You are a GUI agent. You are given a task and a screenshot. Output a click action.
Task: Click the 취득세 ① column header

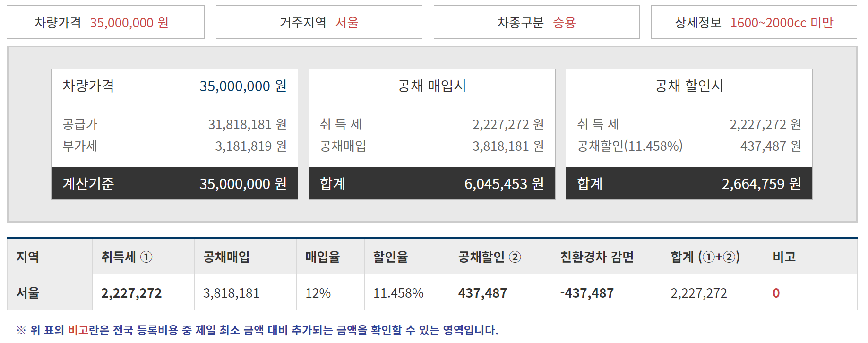point(143,257)
